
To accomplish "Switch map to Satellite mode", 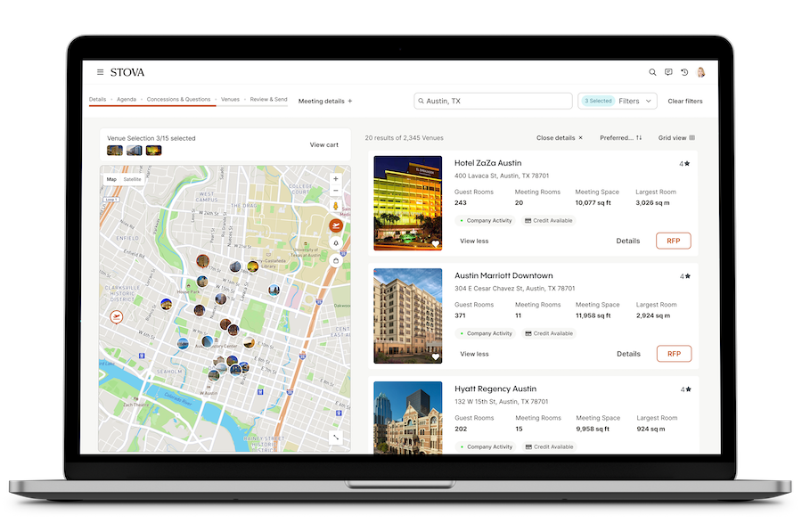I will tap(132, 179).
